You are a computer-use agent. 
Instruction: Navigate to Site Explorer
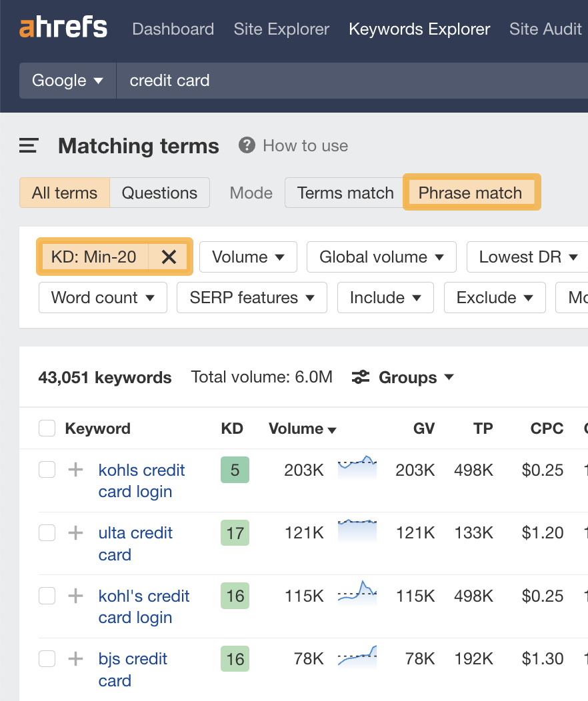[x=281, y=29]
